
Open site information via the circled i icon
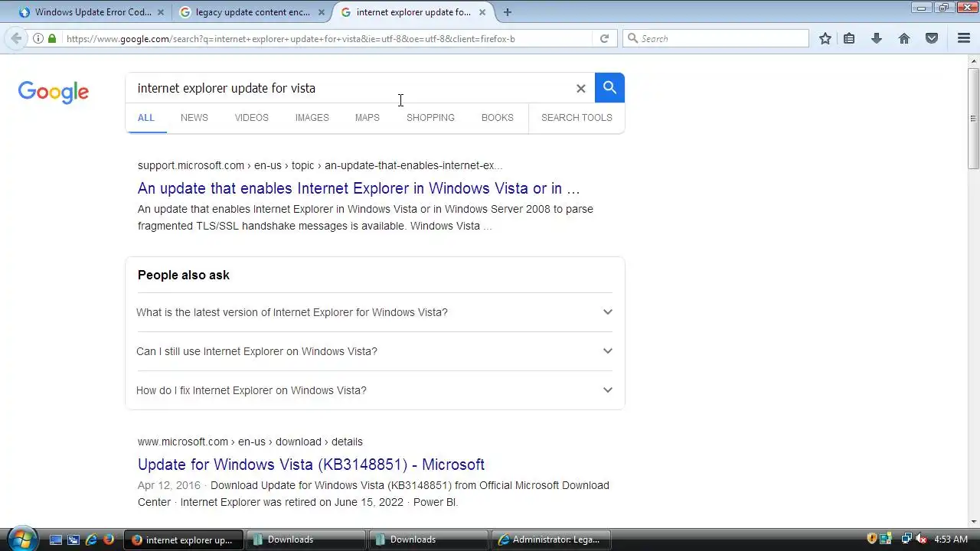(x=38, y=38)
